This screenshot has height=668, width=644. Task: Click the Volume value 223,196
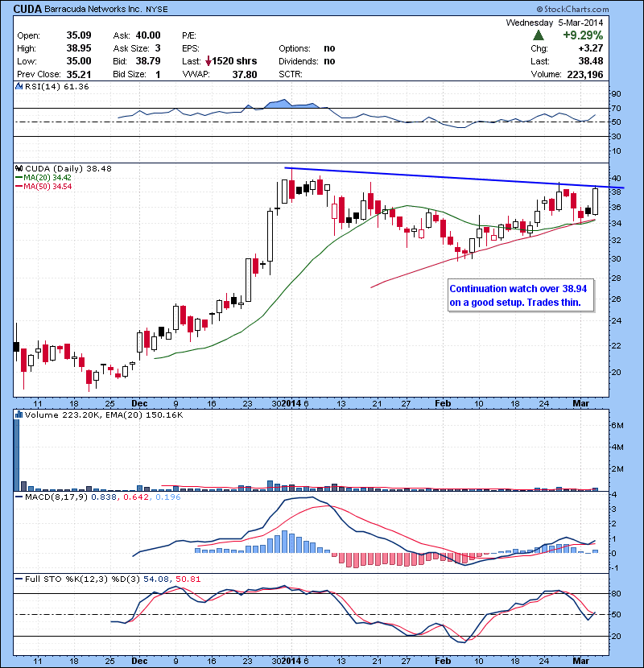click(585, 75)
